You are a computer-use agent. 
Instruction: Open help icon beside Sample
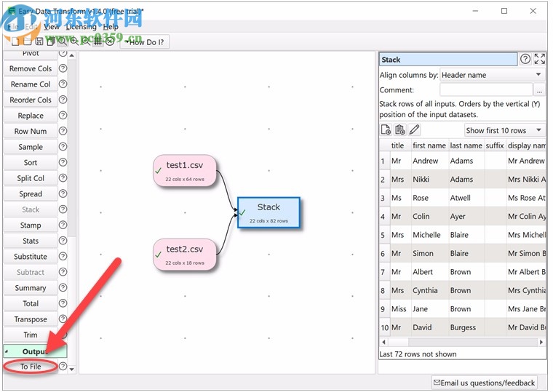click(x=63, y=147)
